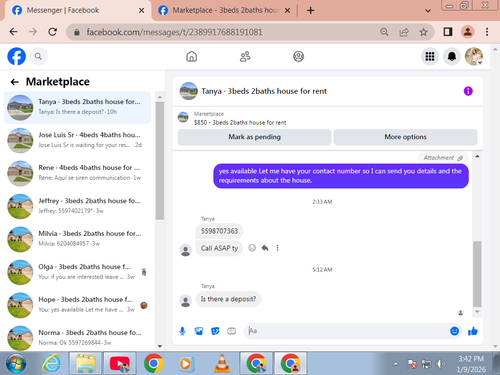Viewport: 500px width, 375px height.
Task: Open the account profile picture menu
Action: click(474, 56)
